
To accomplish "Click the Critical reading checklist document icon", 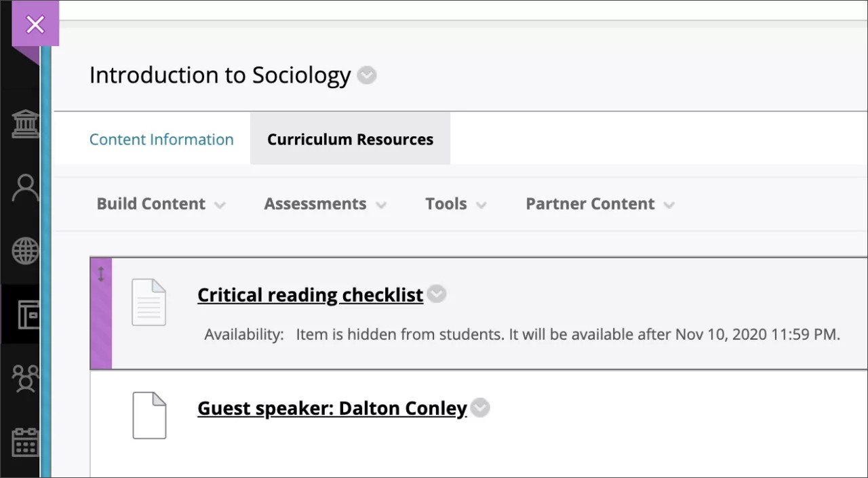I will coord(149,302).
